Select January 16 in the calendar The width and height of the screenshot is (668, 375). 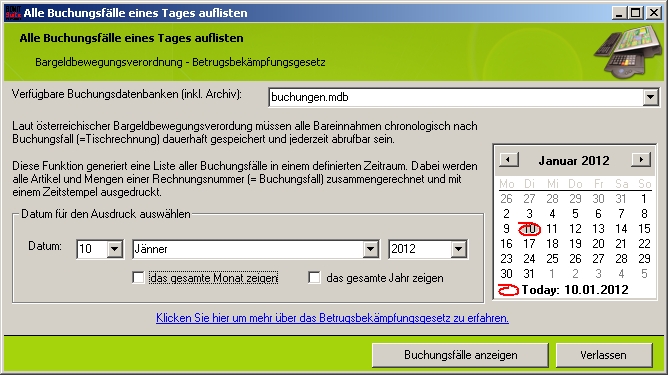[x=506, y=244]
